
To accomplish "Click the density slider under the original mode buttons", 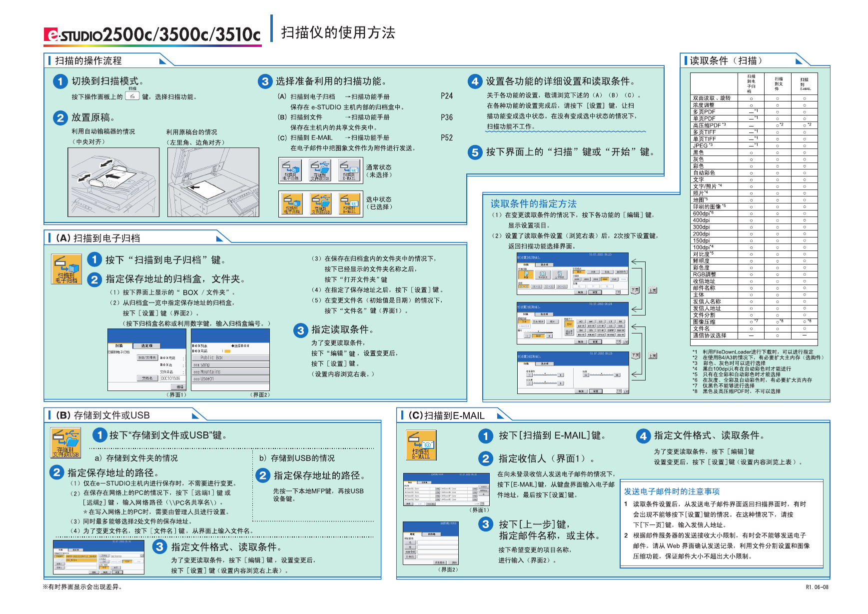I will pyautogui.click(x=538, y=332).
